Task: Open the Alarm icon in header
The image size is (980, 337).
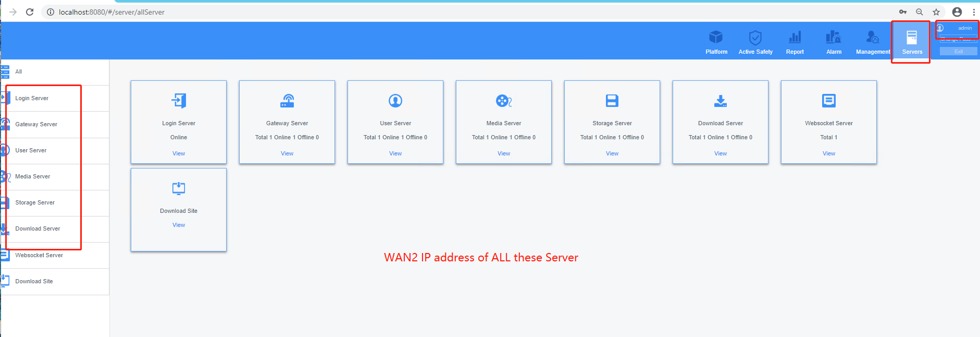Action: (834, 37)
